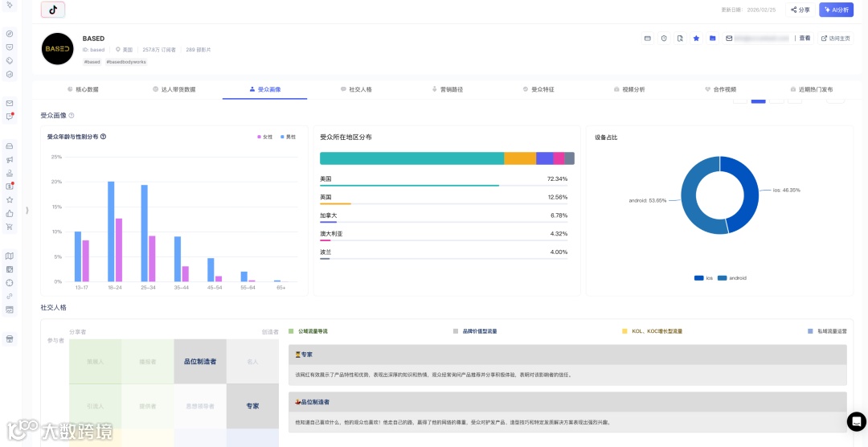The width and height of the screenshot is (868, 447).
Task: Click 公域流量导流 legend item
Action: click(x=309, y=331)
